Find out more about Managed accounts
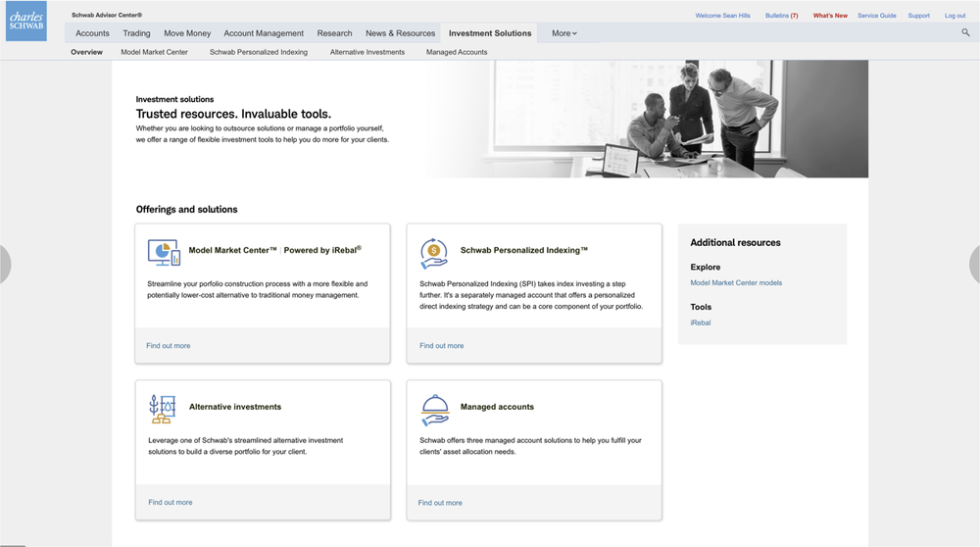Image resolution: width=980 pixels, height=547 pixels. (x=440, y=503)
